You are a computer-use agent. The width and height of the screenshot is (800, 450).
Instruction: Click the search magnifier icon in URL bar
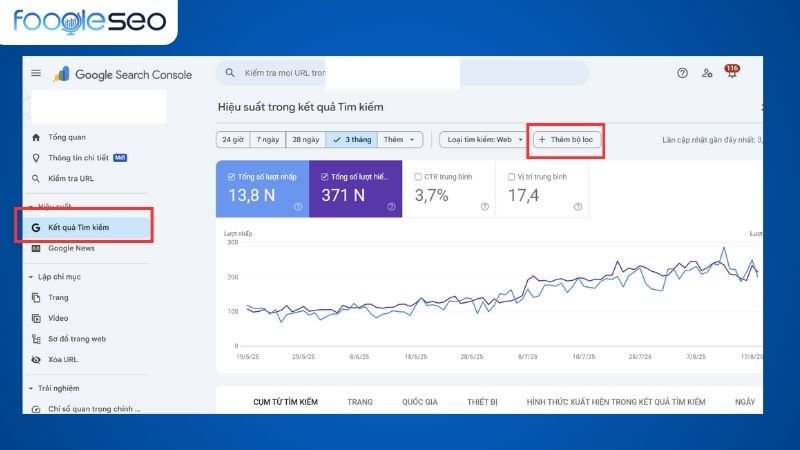(230, 73)
